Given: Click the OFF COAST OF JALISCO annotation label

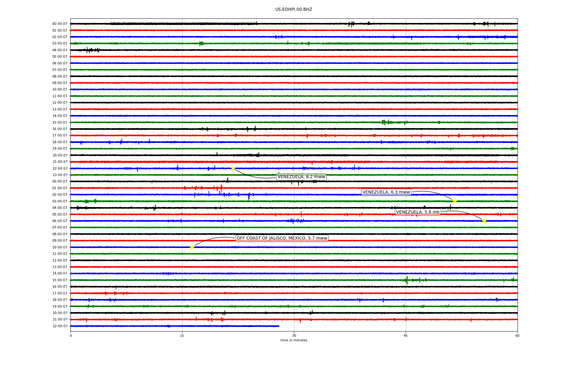Looking at the screenshot, I should point(282,238).
